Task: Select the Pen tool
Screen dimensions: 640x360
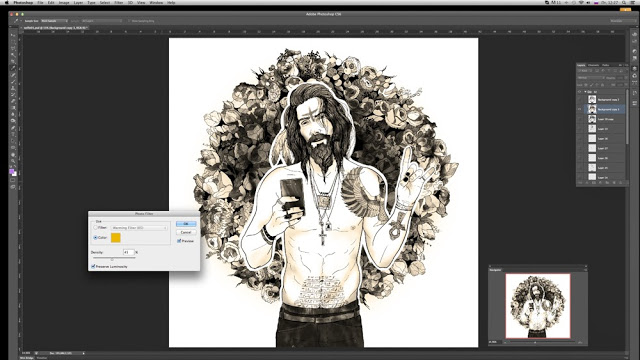Action: tap(13, 128)
